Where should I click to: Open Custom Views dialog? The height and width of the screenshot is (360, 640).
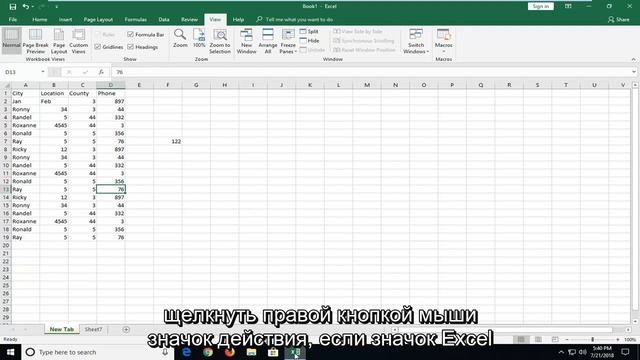(x=78, y=41)
